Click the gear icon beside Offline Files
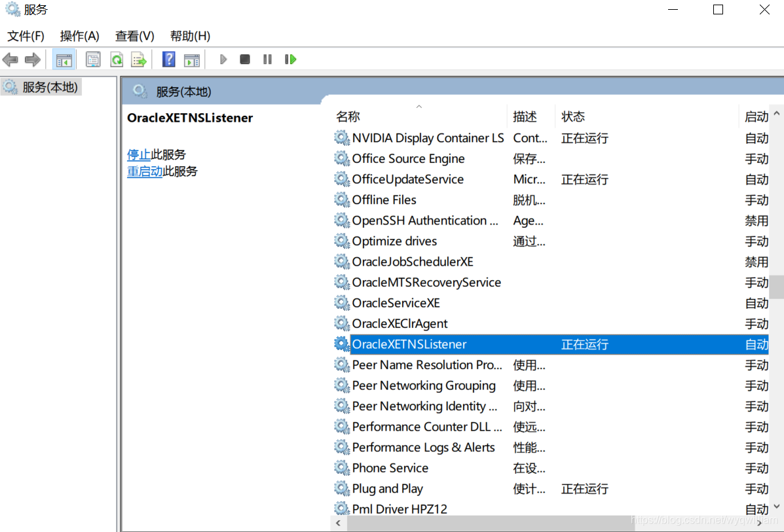 click(x=341, y=200)
